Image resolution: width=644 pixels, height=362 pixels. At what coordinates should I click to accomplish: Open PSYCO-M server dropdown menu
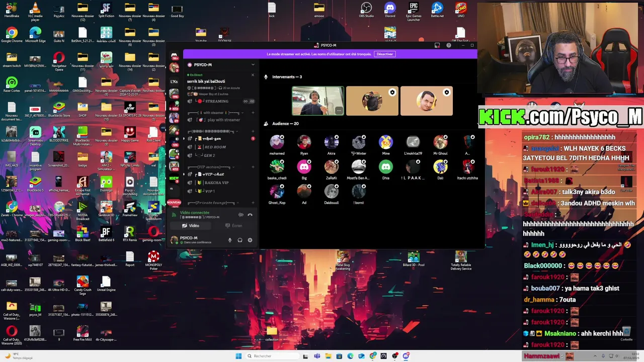[x=253, y=65]
